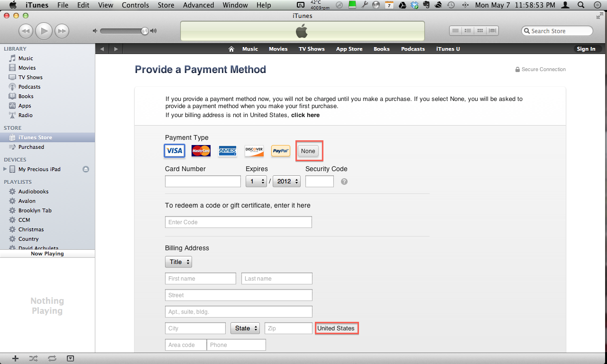Expand the My Precious iPad device
This screenshot has height=364, width=607.
(5, 169)
